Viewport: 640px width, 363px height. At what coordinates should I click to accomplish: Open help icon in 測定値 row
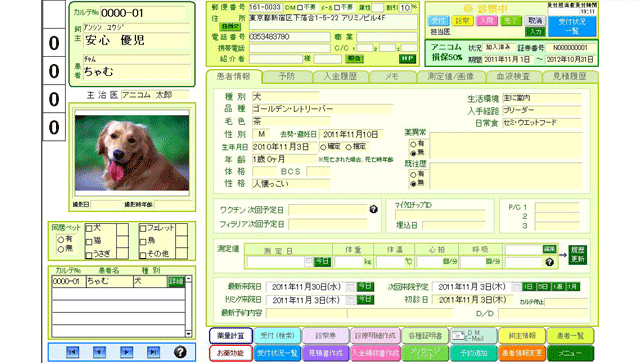[x=549, y=262]
